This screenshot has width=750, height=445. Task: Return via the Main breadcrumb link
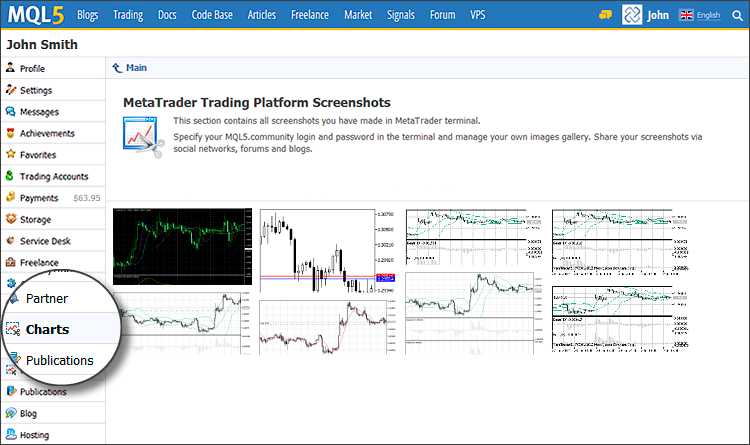[x=136, y=68]
